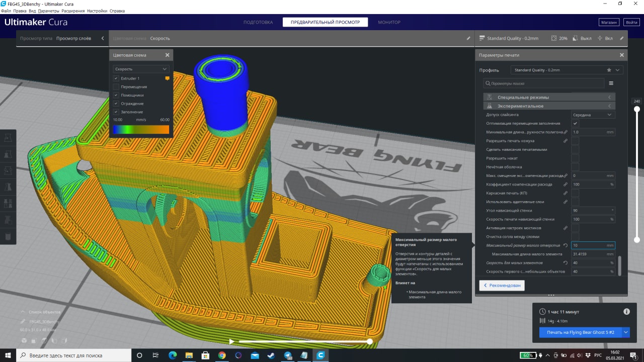Image resolution: width=644 pixels, height=362 pixels.
Task: Select the Rotate tool in left toolbar
Action: click(8, 171)
